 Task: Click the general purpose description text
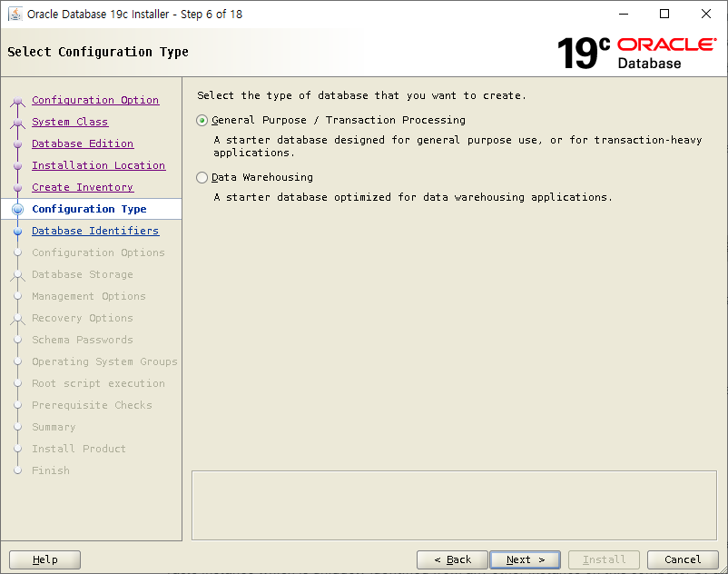(457, 146)
